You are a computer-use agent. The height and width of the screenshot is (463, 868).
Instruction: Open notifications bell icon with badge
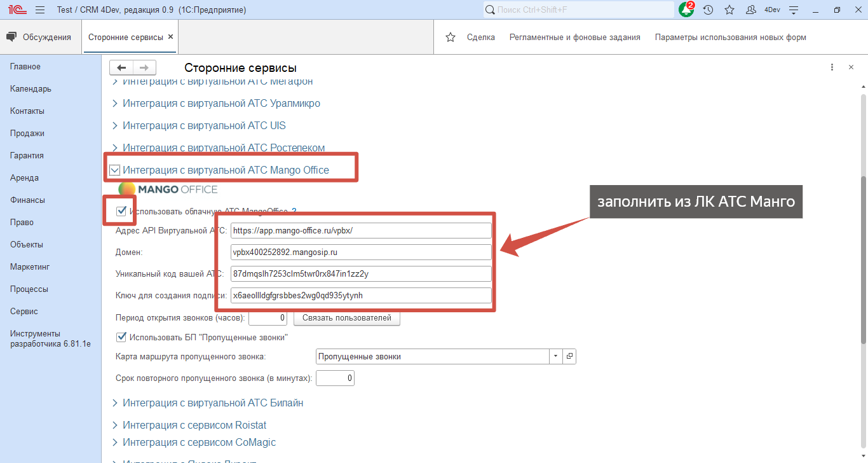pyautogui.click(x=686, y=10)
